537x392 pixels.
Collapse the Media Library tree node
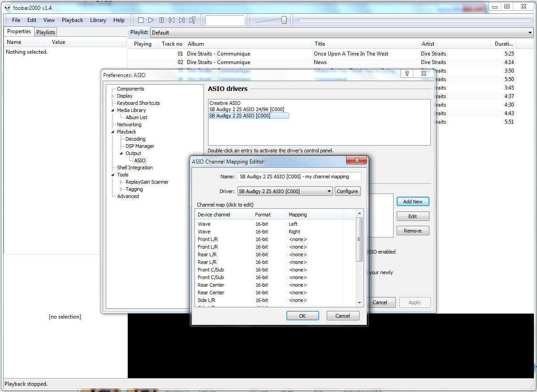113,110
